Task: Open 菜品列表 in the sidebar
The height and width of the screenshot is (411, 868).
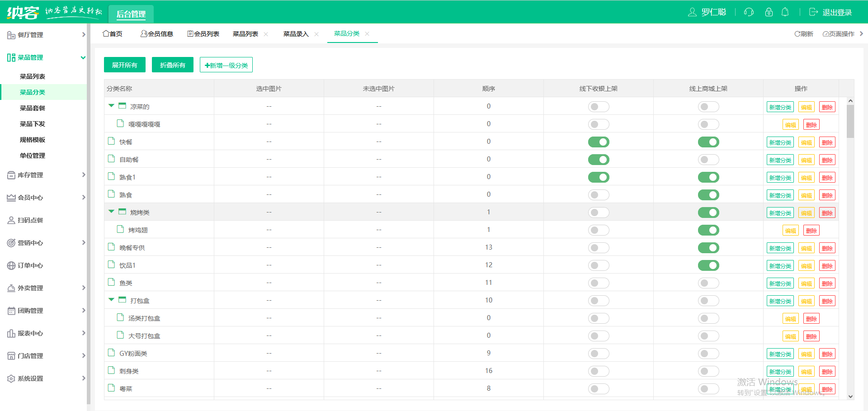Action: (33, 76)
